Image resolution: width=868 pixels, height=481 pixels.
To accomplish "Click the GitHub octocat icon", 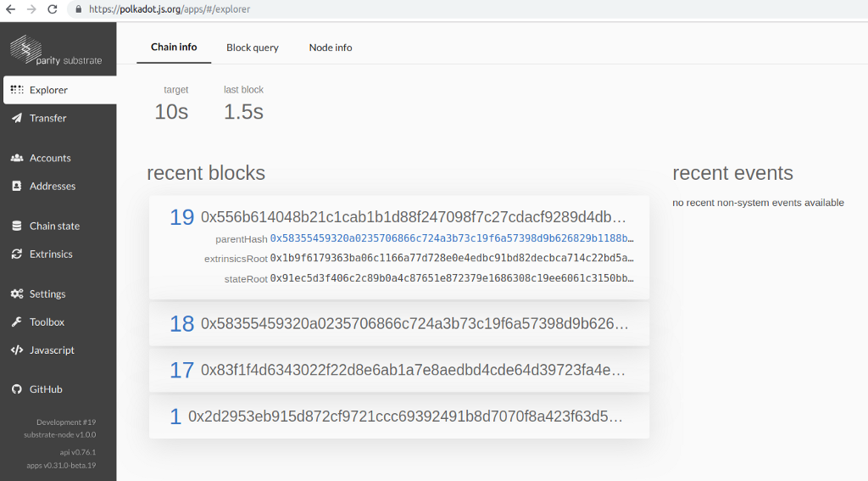I will coord(17,389).
